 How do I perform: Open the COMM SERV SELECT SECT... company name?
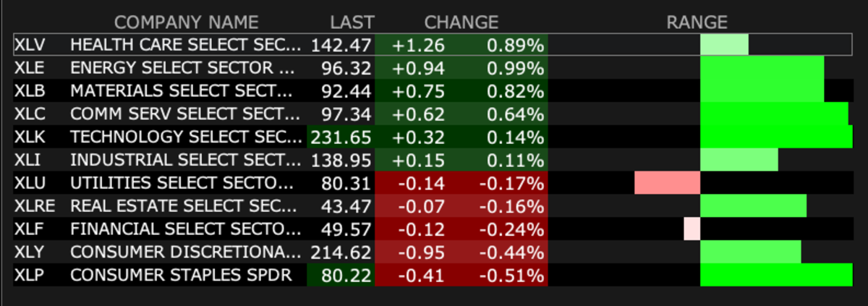(x=184, y=114)
